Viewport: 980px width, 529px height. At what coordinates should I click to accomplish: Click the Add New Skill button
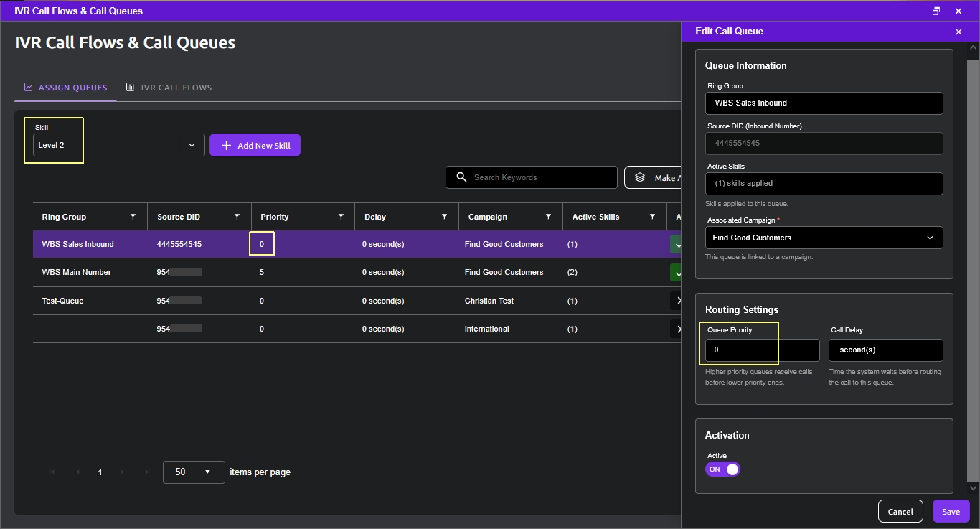tap(255, 145)
